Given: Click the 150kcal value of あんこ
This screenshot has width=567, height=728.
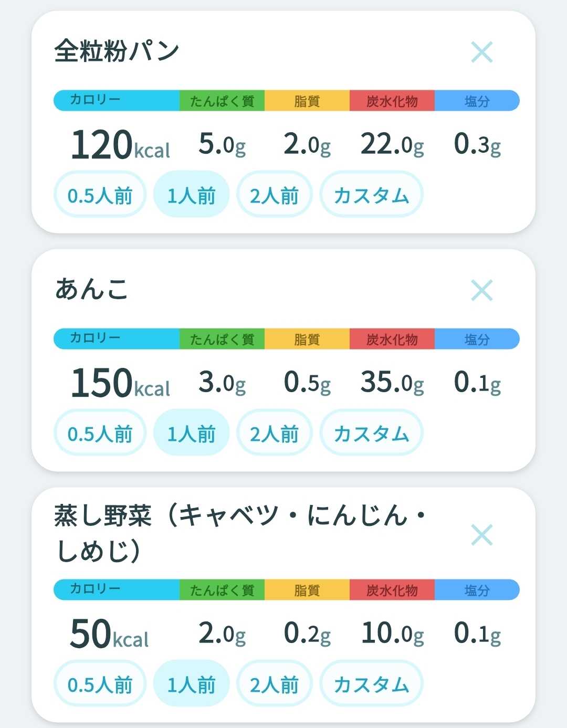Looking at the screenshot, I should click(120, 383).
